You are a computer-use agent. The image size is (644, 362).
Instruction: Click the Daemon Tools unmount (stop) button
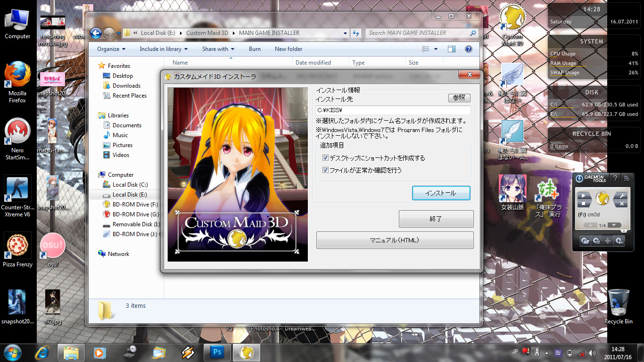pyautogui.click(x=584, y=204)
